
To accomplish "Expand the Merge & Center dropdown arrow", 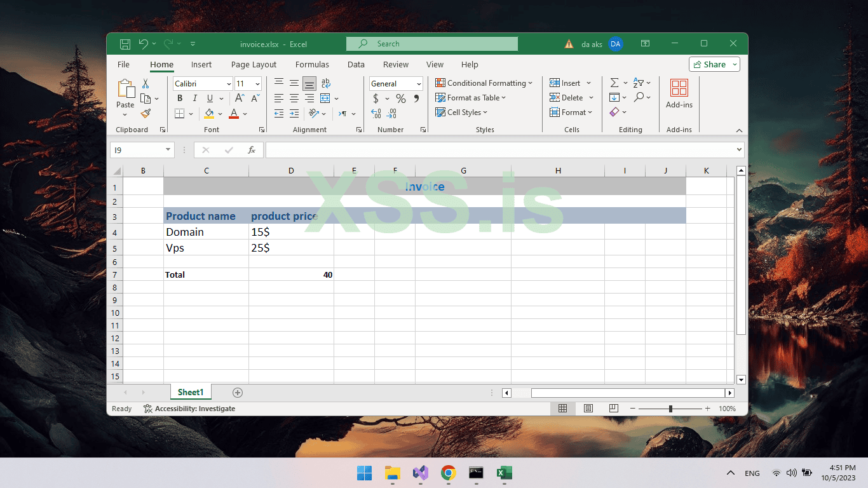I will [x=336, y=98].
